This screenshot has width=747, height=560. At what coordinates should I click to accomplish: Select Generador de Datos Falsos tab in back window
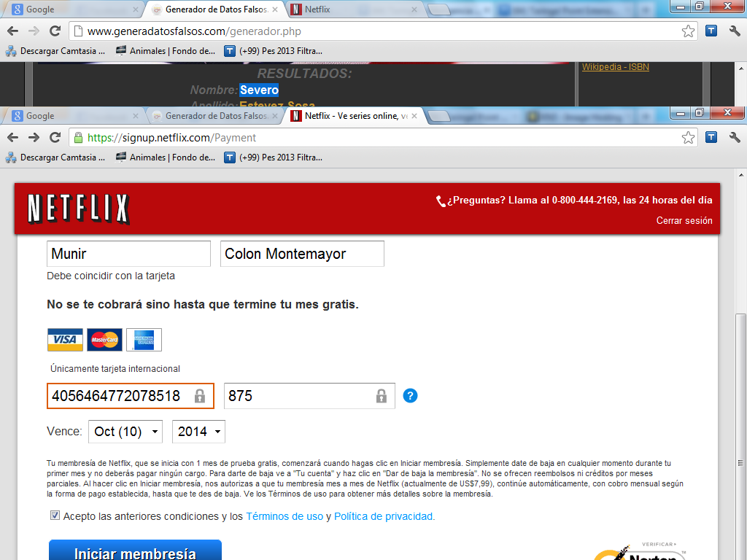tap(214, 9)
